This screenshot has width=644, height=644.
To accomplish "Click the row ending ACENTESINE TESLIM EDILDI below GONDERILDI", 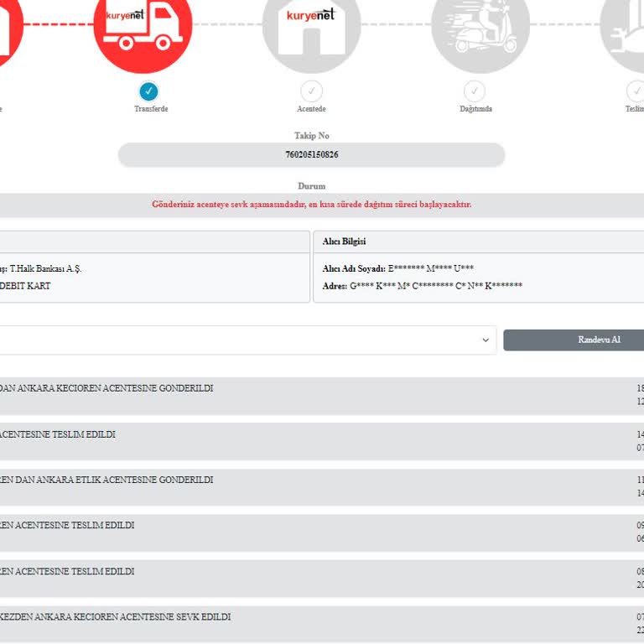I will pyautogui.click(x=322, y=442).
